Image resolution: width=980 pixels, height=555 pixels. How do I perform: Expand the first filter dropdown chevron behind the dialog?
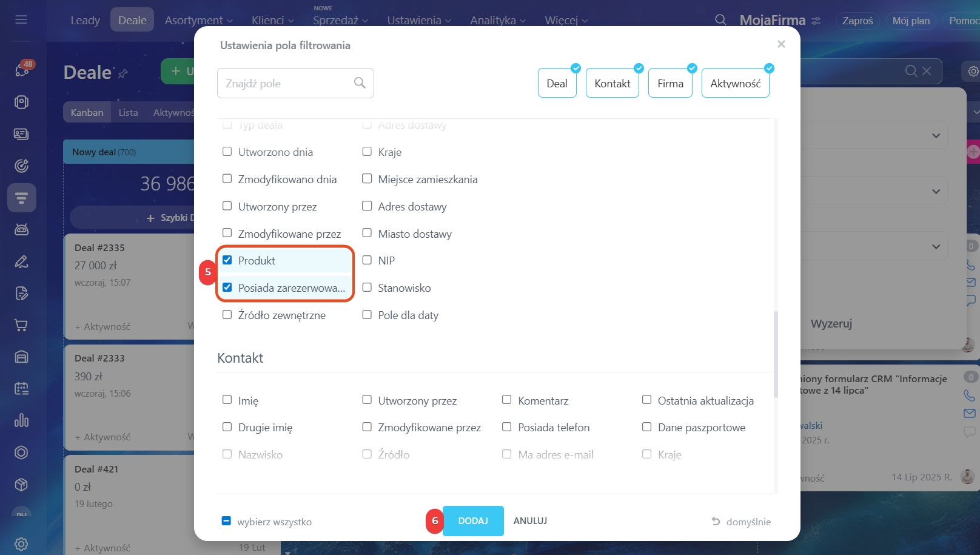936,136
